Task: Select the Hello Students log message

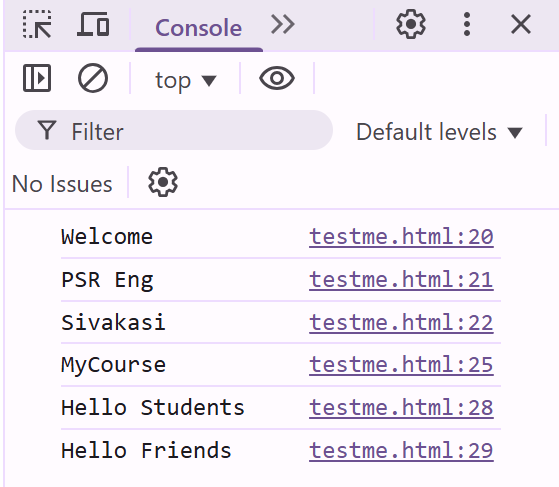Action: [153, 407]
